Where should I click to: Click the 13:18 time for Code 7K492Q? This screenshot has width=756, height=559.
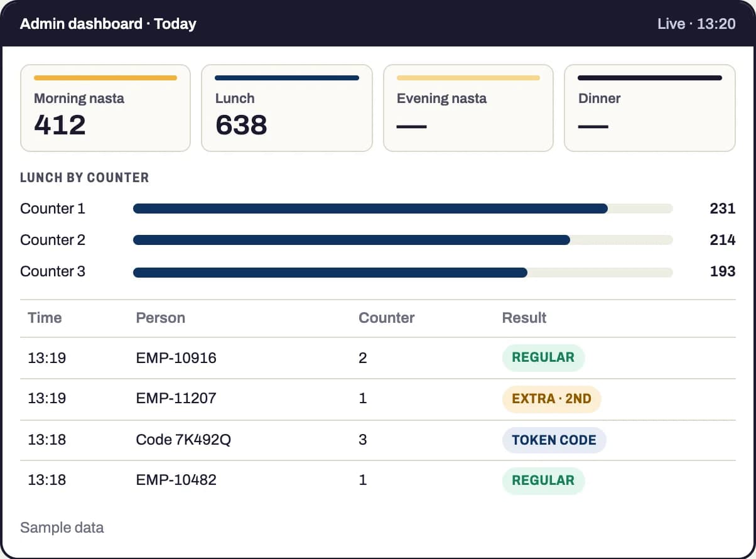pyautogui.click(x=47, y=440)
